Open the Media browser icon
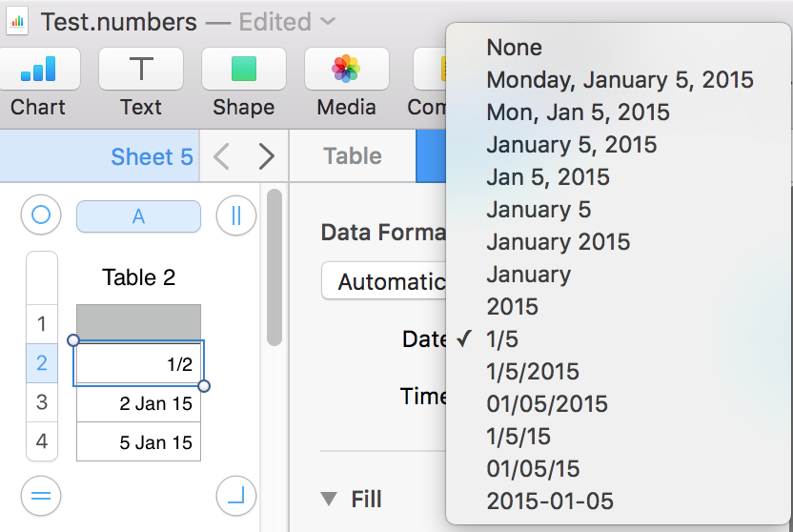 coord(346,70)
